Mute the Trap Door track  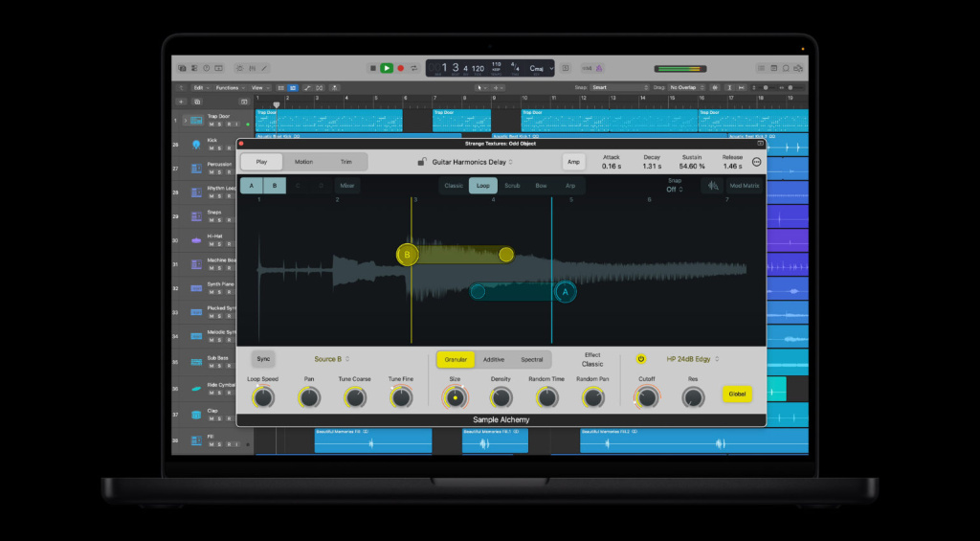point(212,124)
